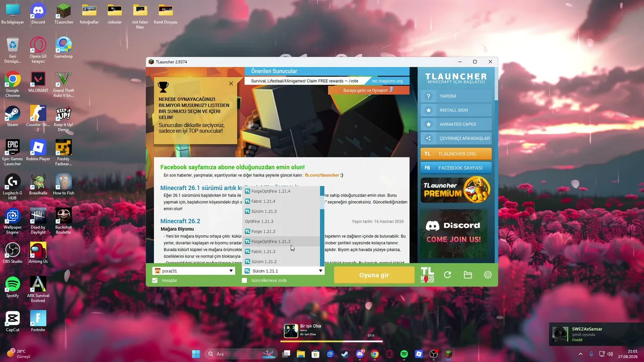Click the ANIMATED CAPES button
Viewport: 644px width, 362px height.
[456, 124]
